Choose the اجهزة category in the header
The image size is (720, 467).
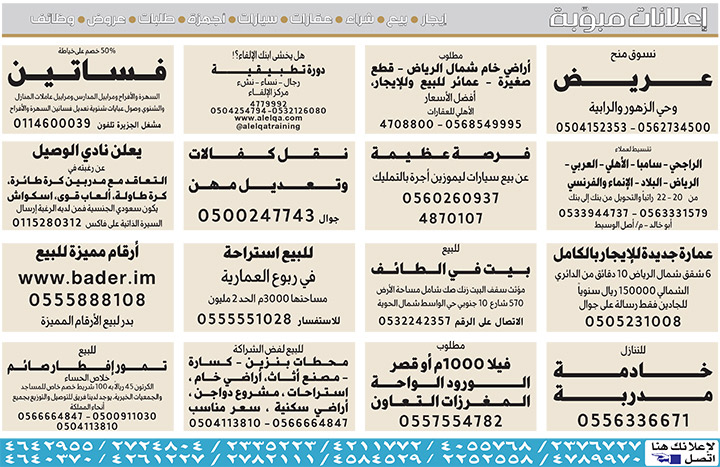[x=206, y=19]
